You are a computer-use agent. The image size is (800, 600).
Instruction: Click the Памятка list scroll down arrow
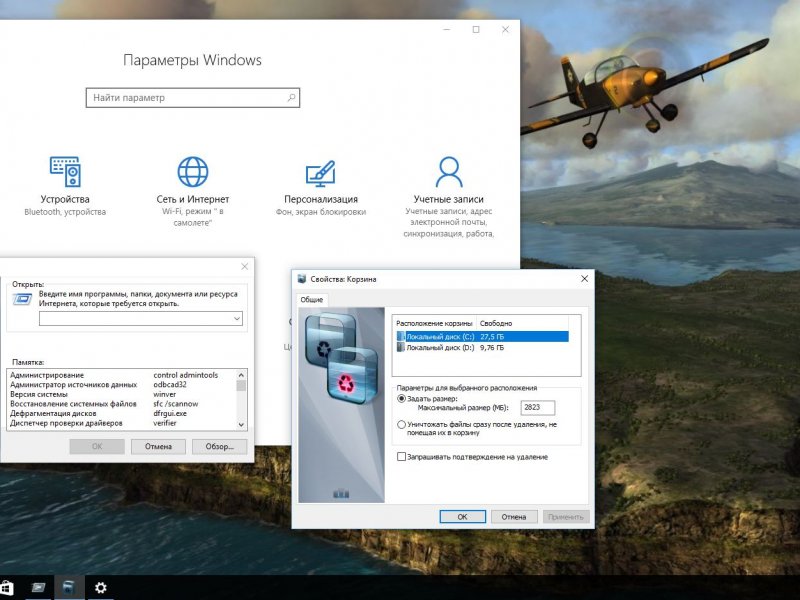coord(241,424)
